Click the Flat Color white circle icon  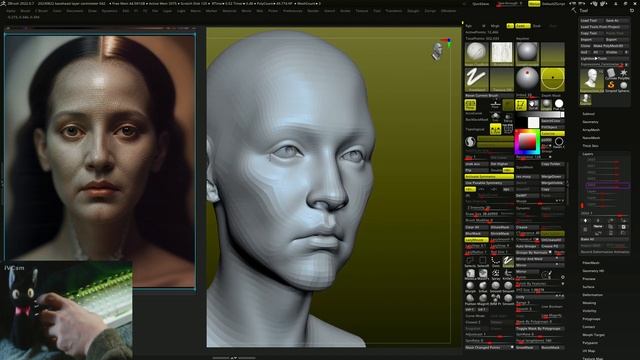(559, 104)
